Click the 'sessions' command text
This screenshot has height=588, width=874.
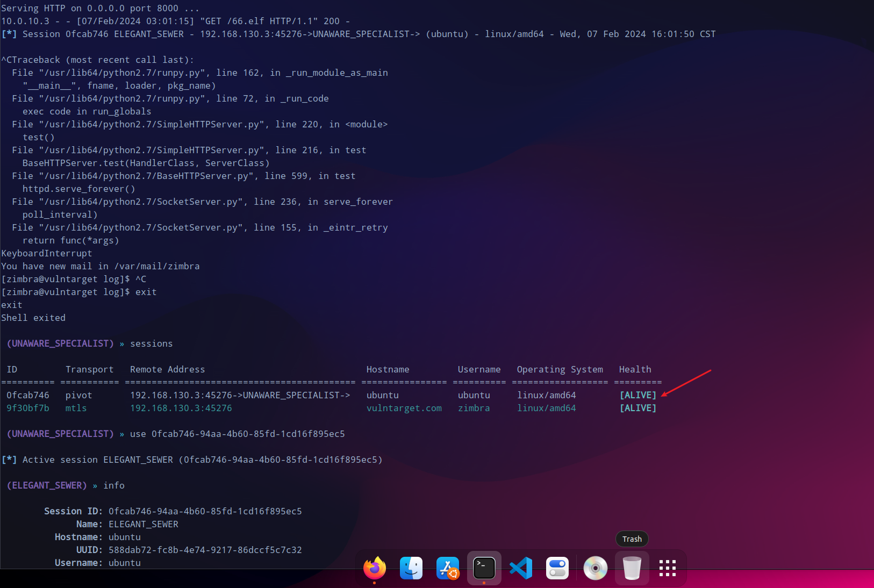pos(152,343)
